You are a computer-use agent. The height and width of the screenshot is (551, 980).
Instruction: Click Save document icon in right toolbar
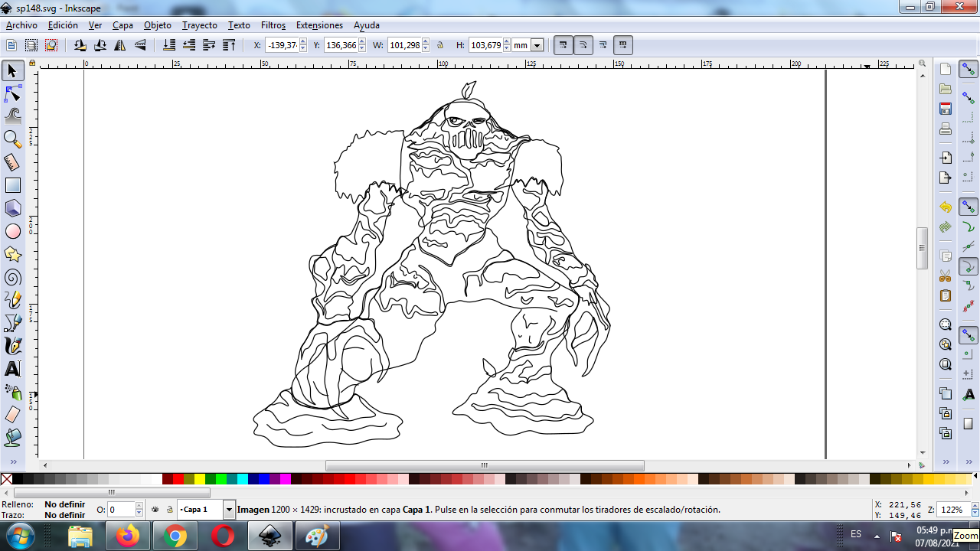tap(946, 109)
